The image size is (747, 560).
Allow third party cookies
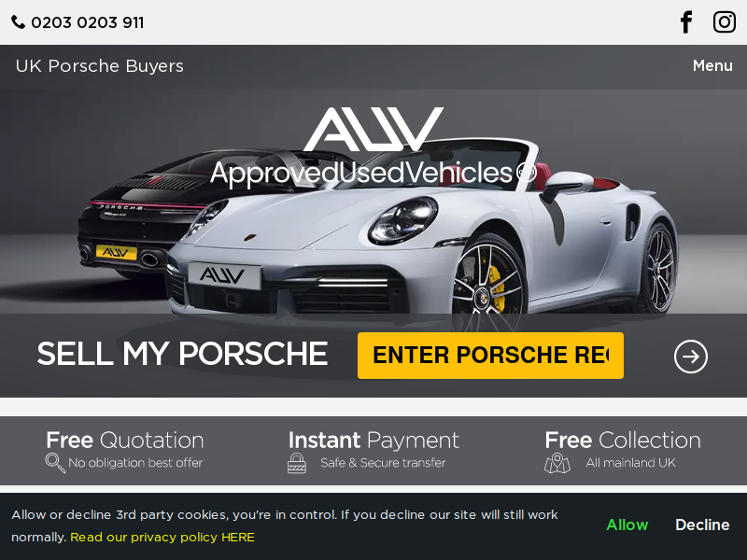tap(627, 525)
